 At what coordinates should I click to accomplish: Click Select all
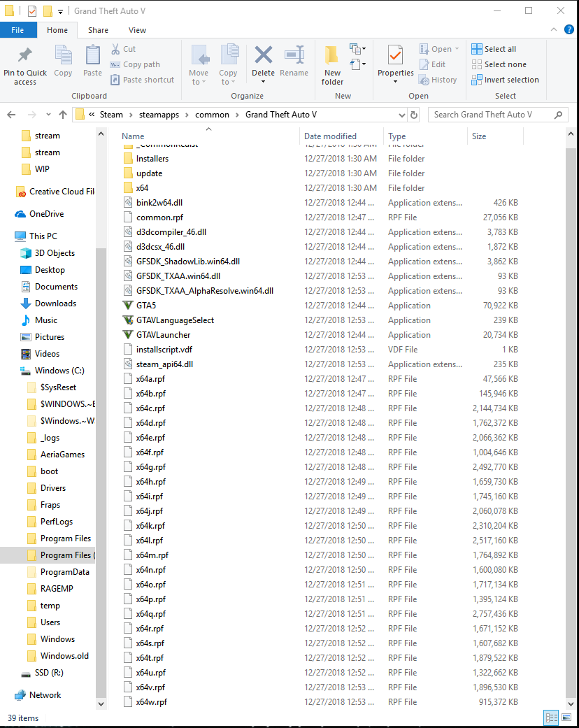(x=494, y=49)
